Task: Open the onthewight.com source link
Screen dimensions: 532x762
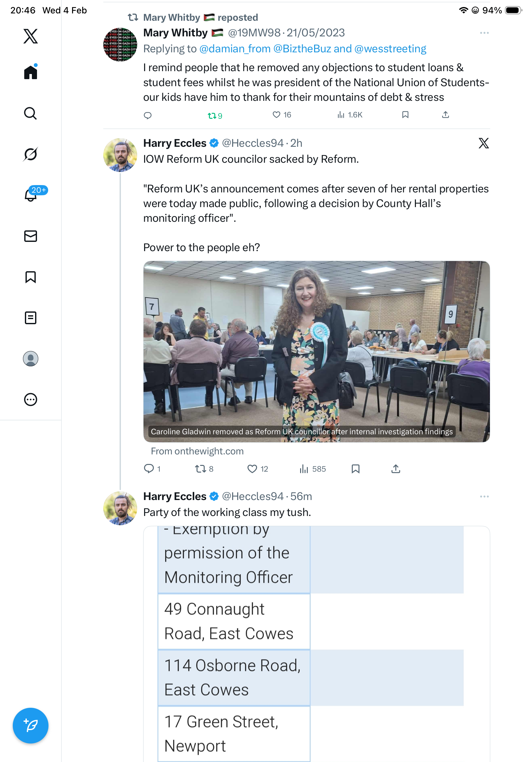Action: [x=197, y=451]
